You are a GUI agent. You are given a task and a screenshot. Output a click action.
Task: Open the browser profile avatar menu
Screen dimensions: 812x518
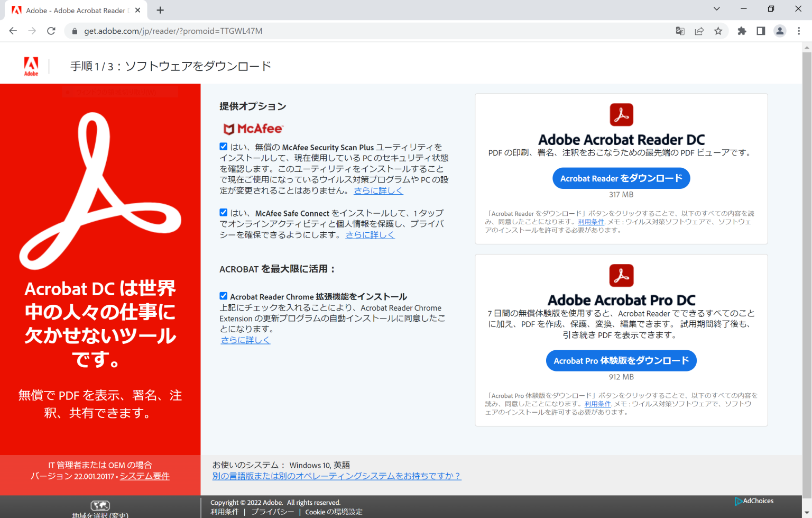click(x=780, y=31)
